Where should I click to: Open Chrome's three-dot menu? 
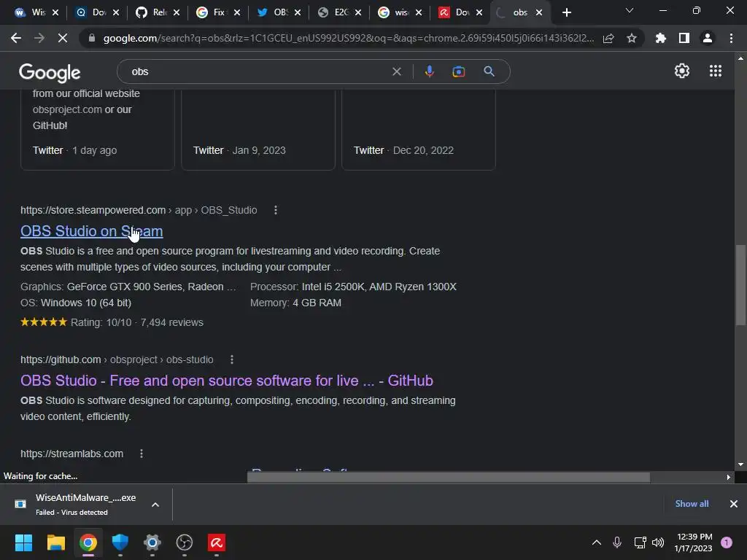pyautogui.click(x=731, y=38)
